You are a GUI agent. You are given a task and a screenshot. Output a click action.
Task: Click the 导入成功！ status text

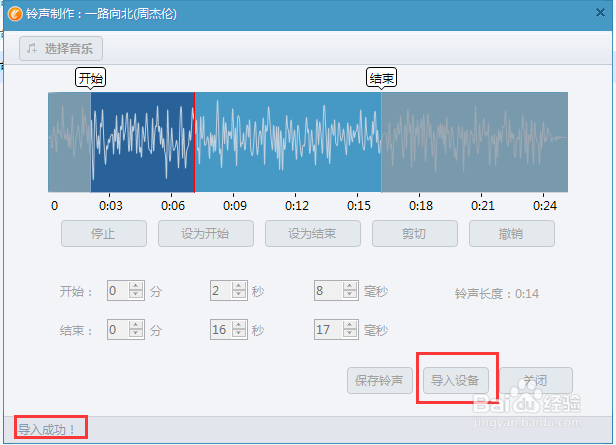click(47, 429)
